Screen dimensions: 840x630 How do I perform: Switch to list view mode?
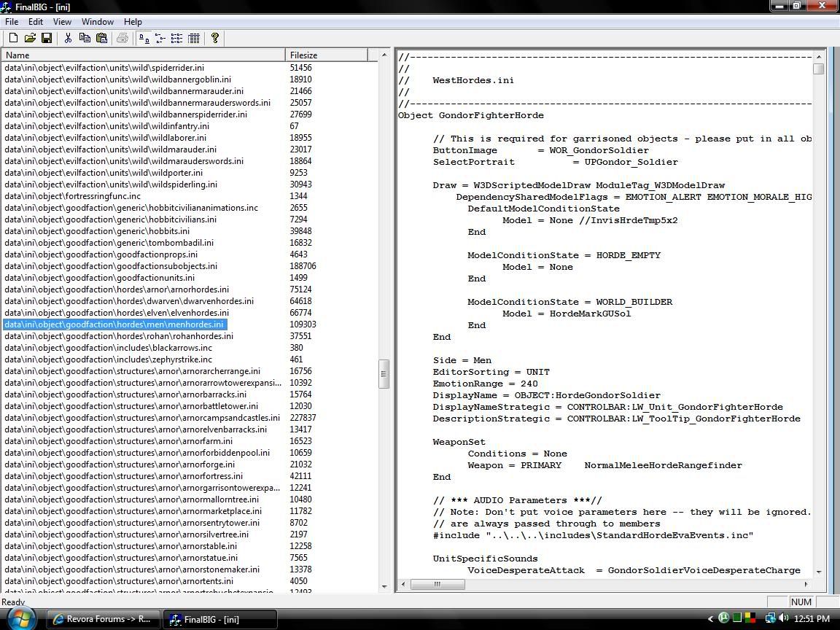pos(177,38)
